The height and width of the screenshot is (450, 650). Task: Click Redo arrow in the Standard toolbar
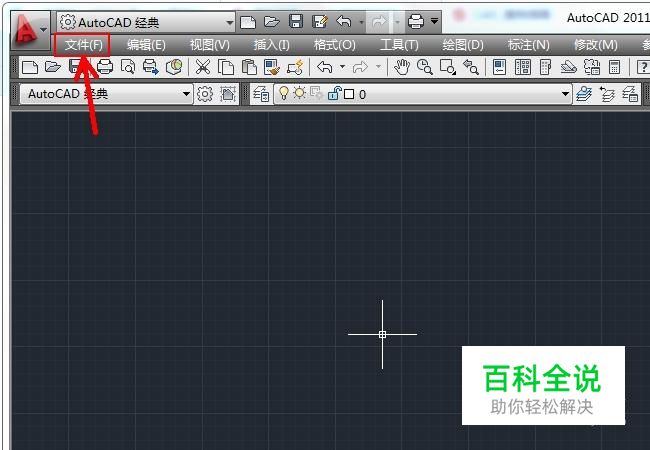[x=360, y=67]
